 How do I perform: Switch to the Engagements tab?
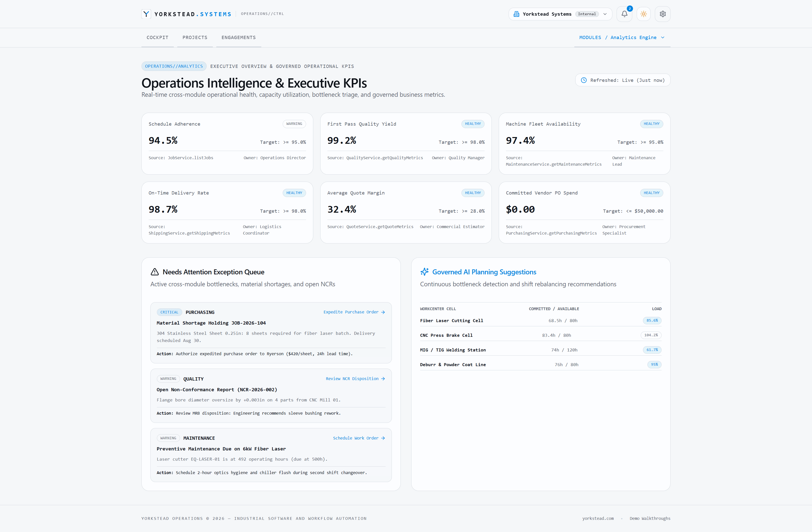point(238,38)
